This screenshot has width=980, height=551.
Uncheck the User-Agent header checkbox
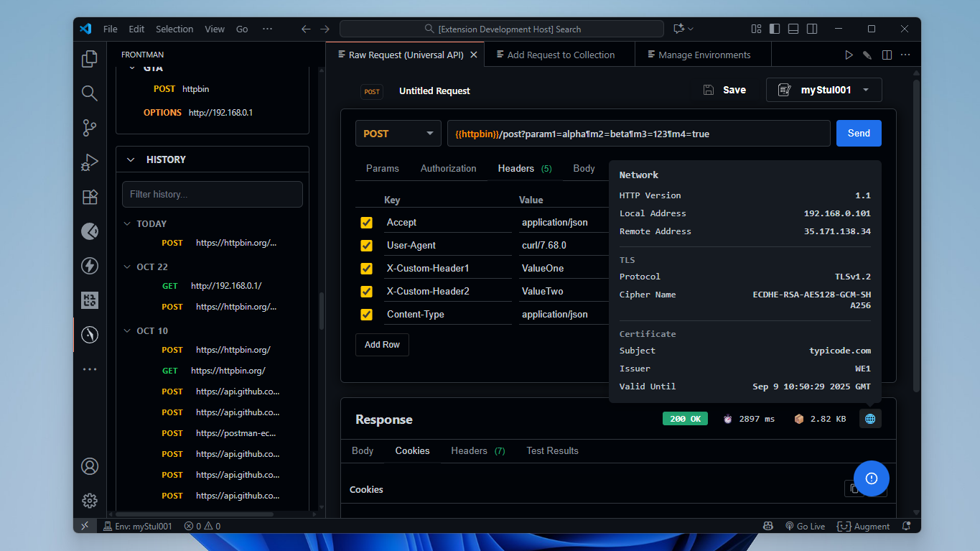click(x=366, y=246)
